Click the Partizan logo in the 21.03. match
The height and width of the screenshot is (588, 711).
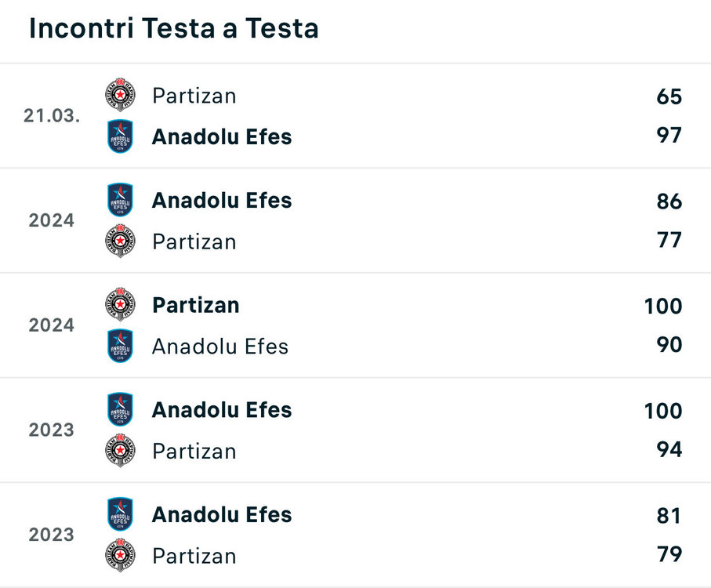point(120,96)
